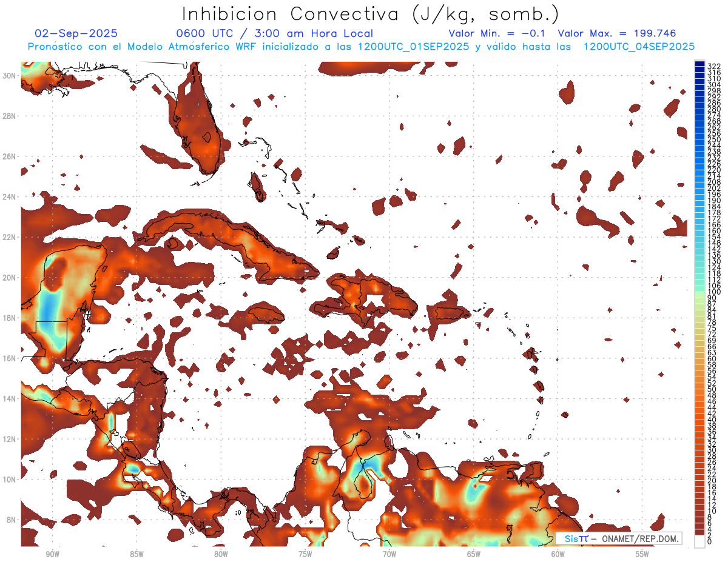Click the valid-until time '1200UTC_04SEP2025'
Screen dimensions: 728x562
pos(638,47)
